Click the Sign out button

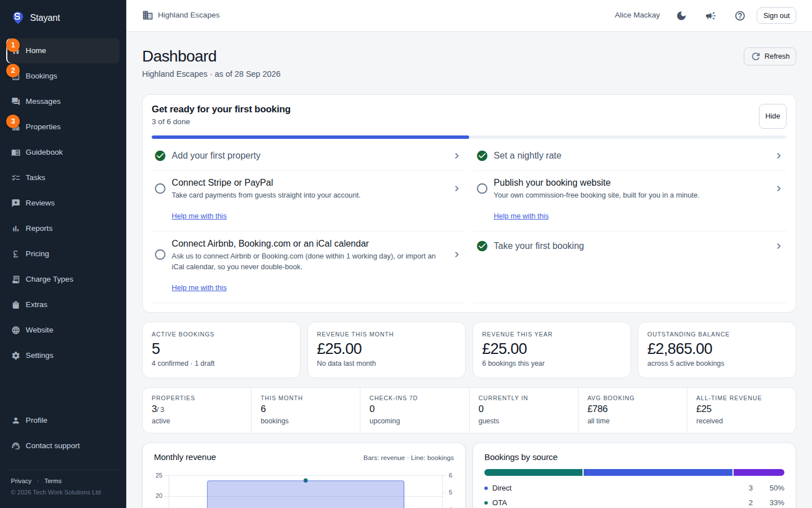[776, 16]
